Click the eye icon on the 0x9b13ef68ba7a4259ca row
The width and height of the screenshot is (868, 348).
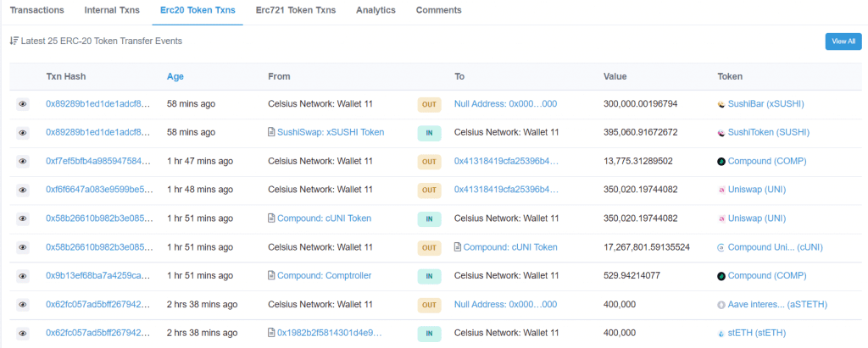coord(23,275)
